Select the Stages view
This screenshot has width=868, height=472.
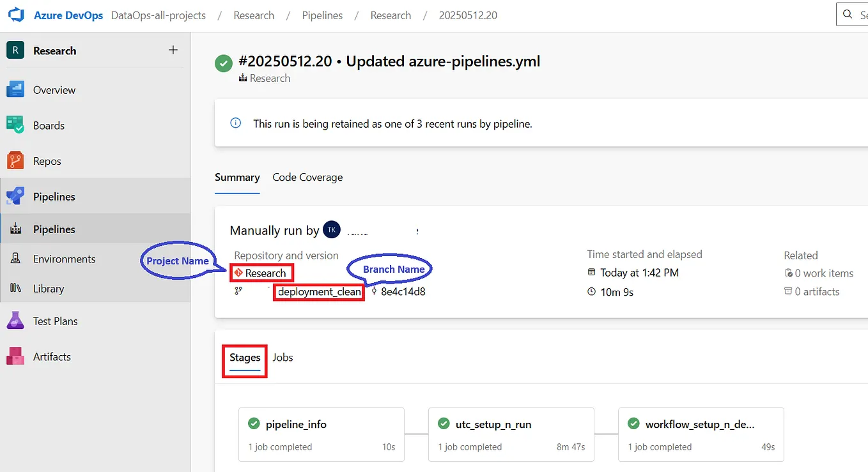[244, 357]
